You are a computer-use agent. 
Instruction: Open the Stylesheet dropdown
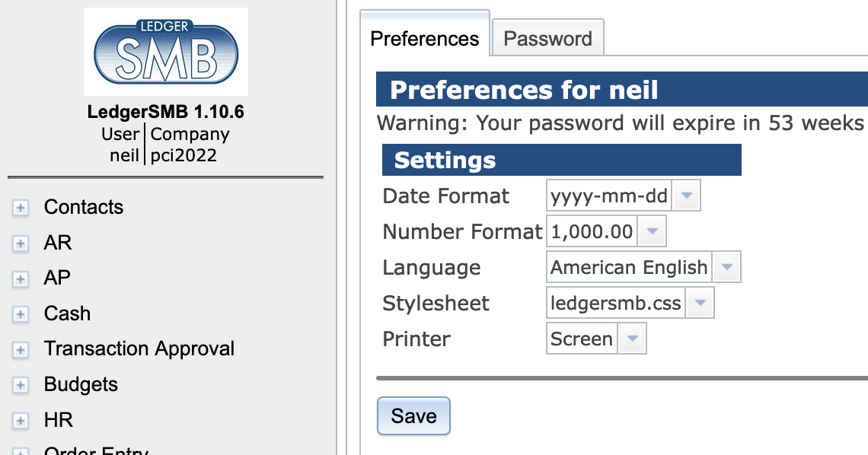700,302
